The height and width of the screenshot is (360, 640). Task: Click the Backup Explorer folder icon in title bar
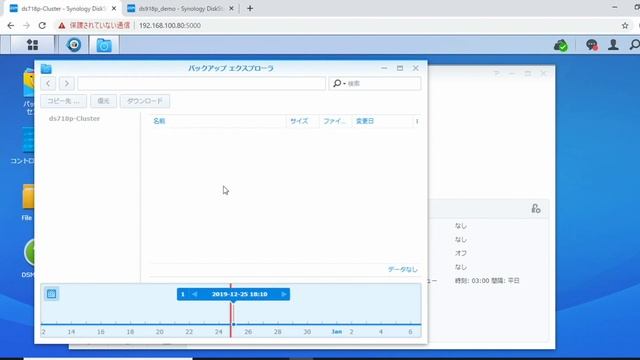pos(46,69)
